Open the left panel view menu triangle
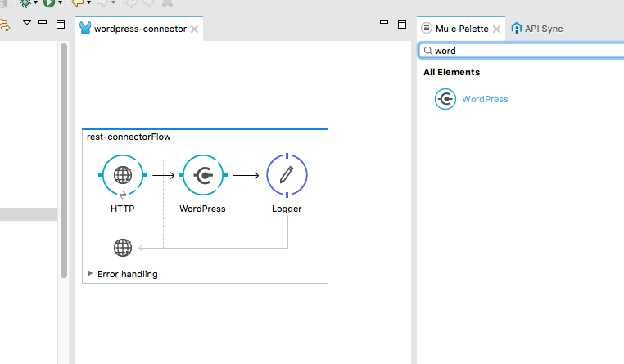The width and height of the screenshot is (624, 364). pos(26,24)
